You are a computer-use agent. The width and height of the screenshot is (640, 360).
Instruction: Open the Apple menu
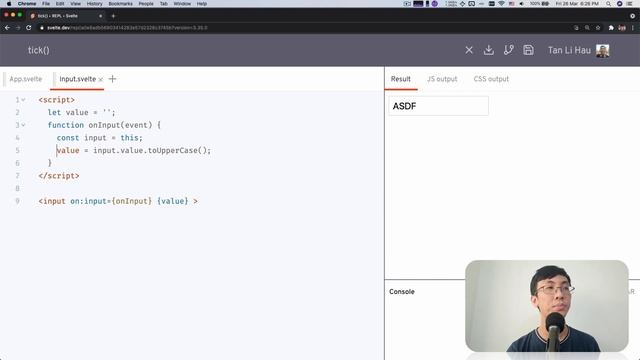9,4
